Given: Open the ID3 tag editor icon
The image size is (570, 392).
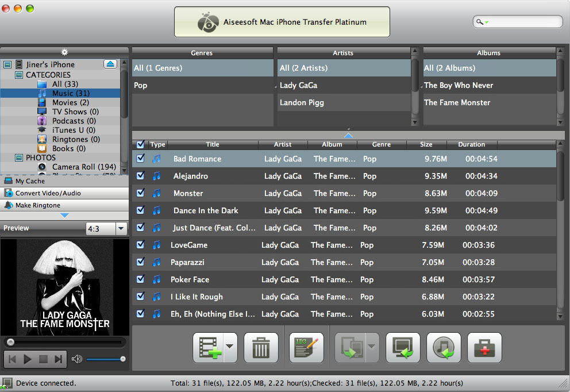Looking at the screenshot, I should [306, 348].
